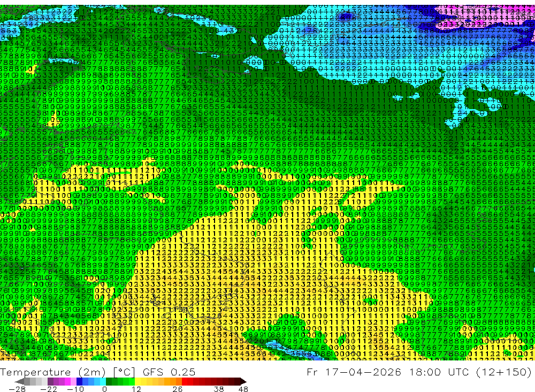Click the magenta swatch in the legend
Screen dimensions: 535x392
[67, 382]
